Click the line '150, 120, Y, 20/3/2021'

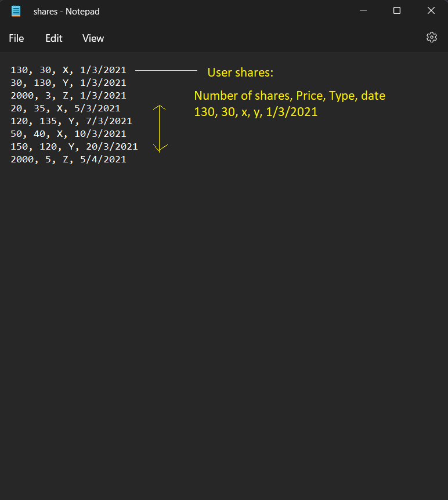(x=74, y=147)
